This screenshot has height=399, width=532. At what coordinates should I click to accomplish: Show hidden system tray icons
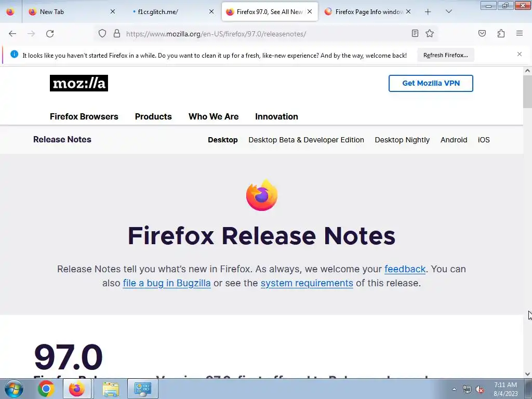pyautogui.click(x=454, y=389)
